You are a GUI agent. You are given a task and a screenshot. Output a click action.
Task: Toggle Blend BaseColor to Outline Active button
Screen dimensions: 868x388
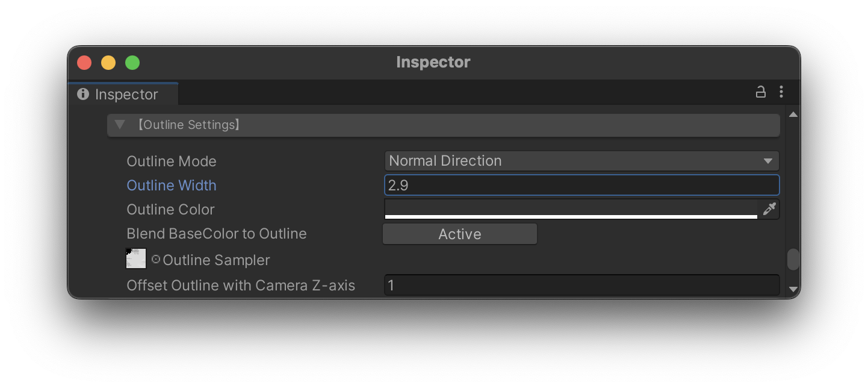(x=460, y=234)
